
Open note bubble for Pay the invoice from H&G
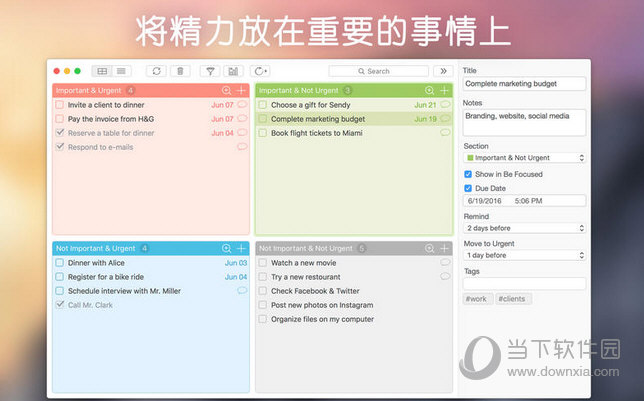[242, 118]
